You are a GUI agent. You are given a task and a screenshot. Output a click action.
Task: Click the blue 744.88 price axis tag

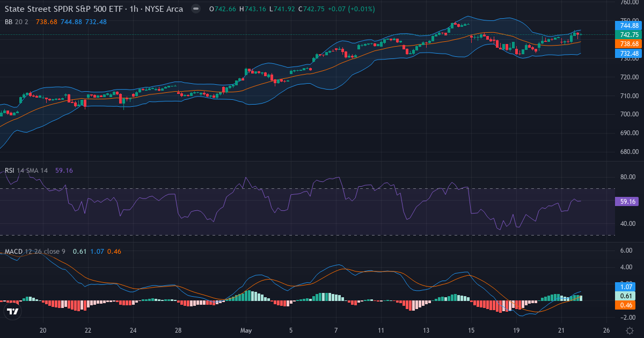point(628,25)
